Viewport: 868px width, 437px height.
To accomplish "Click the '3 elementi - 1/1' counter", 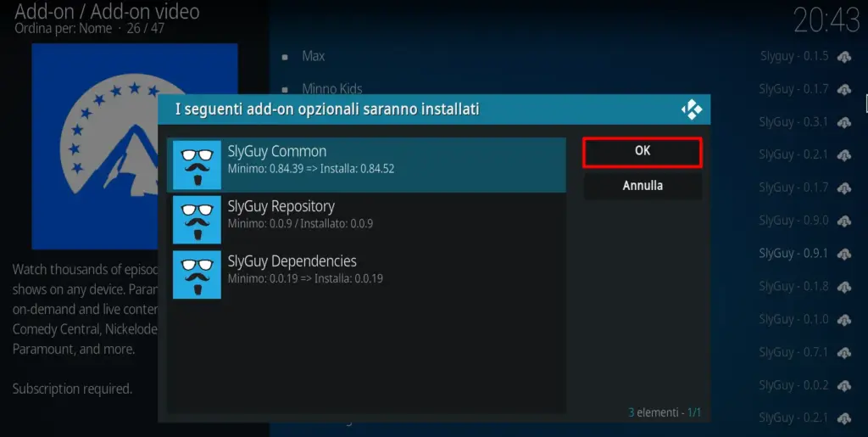I will pyautogui.click(x=665, y=412).
